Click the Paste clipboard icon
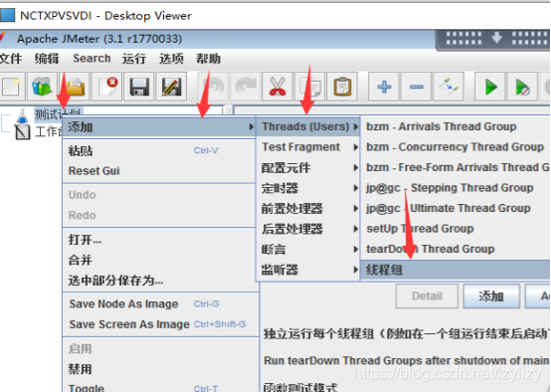551x392 pixels. (x=342, y=87)
